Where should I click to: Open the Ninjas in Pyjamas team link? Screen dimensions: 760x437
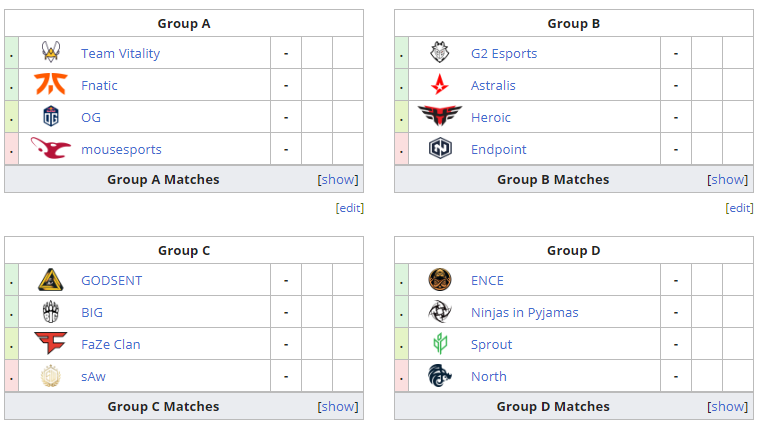point(524,312)
